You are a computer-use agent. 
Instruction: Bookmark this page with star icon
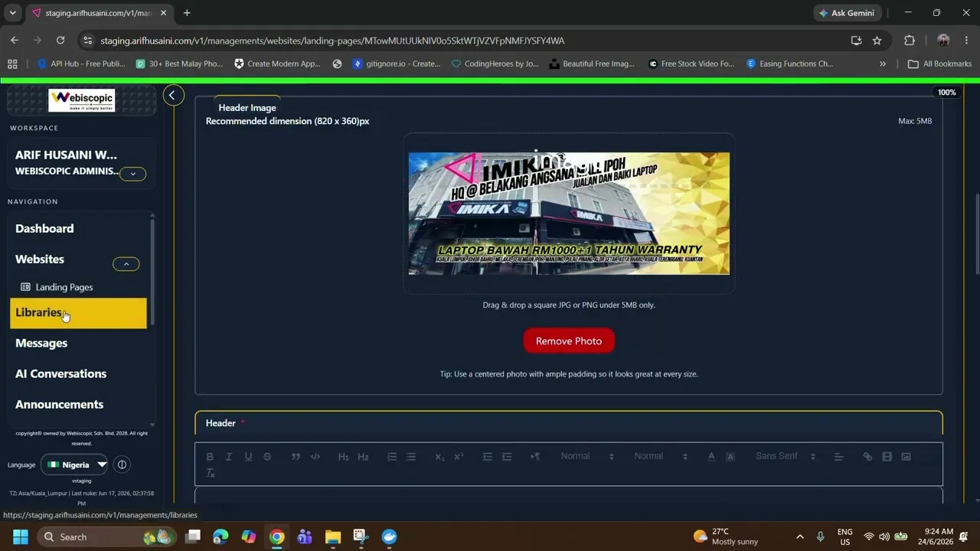coord(877,41)
